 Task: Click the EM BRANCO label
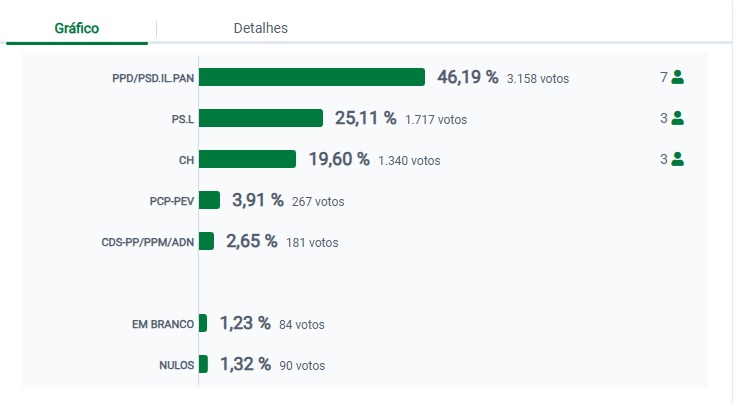click(x=163, y=324)
